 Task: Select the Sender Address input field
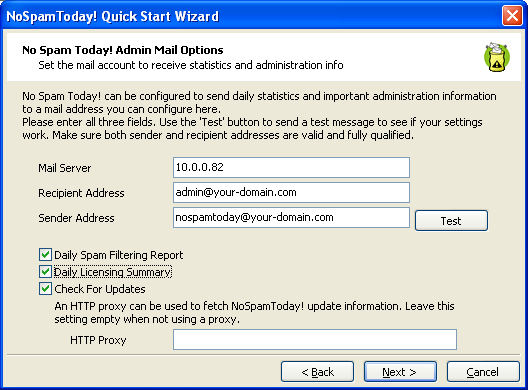point(291,218)
